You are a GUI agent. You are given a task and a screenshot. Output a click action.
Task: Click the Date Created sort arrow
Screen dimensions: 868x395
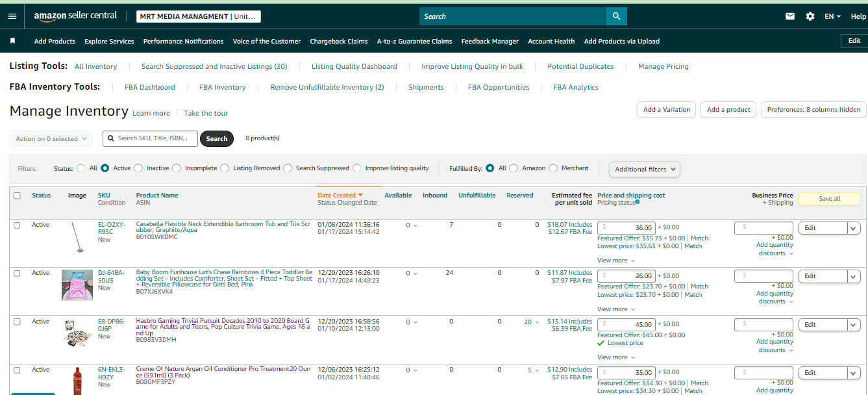pos(360,195)
